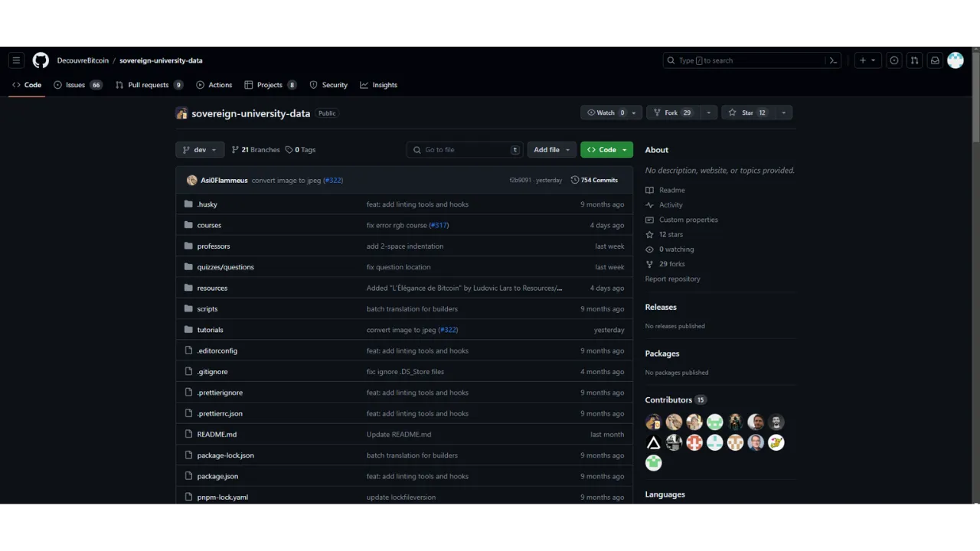Open the Contributors 15 heading link
The image size is (980, 551).
(x=675, y=399)
